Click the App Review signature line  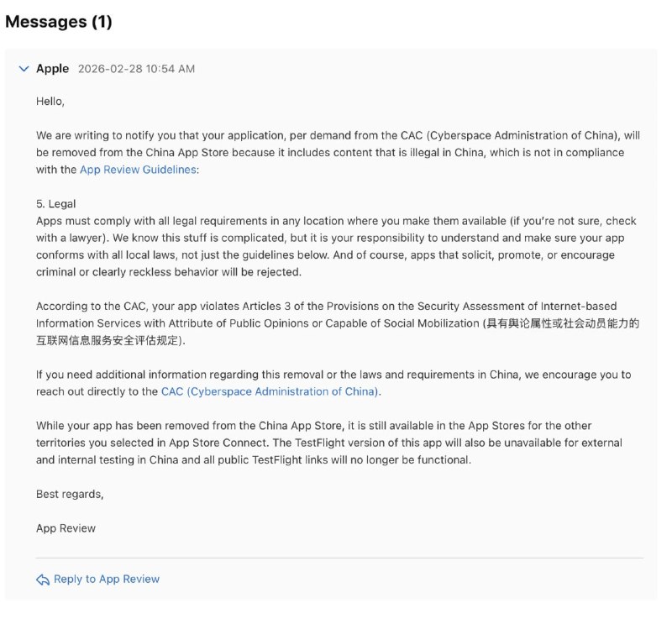pyautogui.click(x=64, y=528)
